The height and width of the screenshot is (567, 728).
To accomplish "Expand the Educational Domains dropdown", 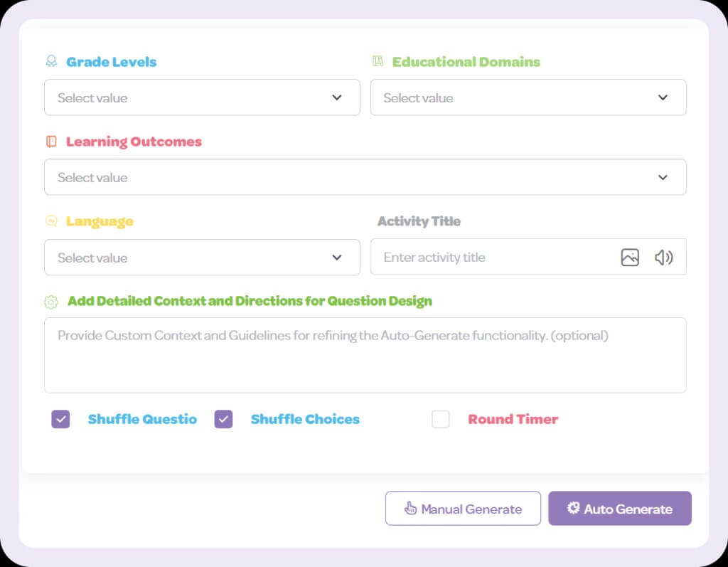I will click(x=528, y=97).
